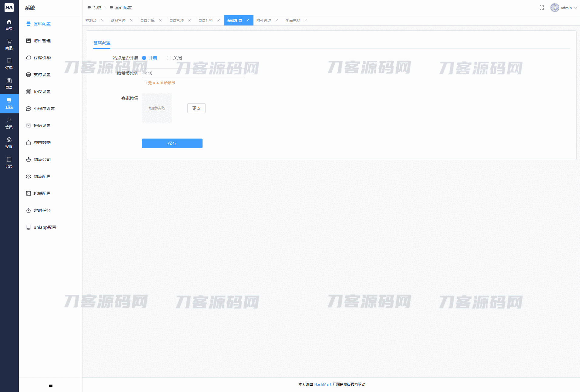Click the 更改 button for customer WeChat
This screenshot has width=580, height=392.
(196, 108)
